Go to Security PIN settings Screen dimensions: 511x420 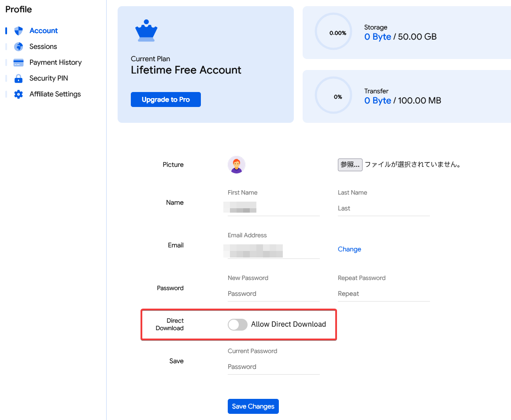48,78
